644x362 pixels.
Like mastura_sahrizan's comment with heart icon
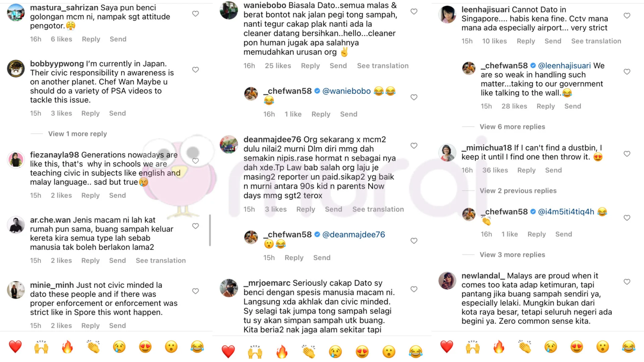point(196,14)
